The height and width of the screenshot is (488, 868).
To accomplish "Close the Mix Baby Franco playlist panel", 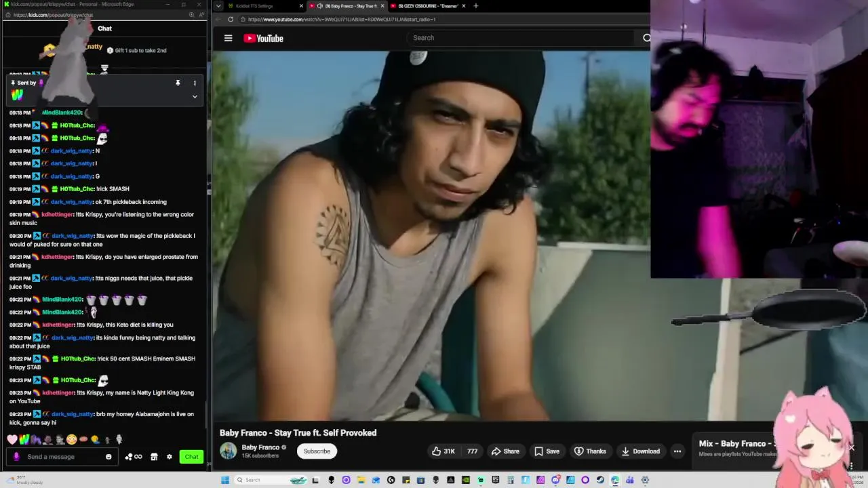I will (852, 447).
